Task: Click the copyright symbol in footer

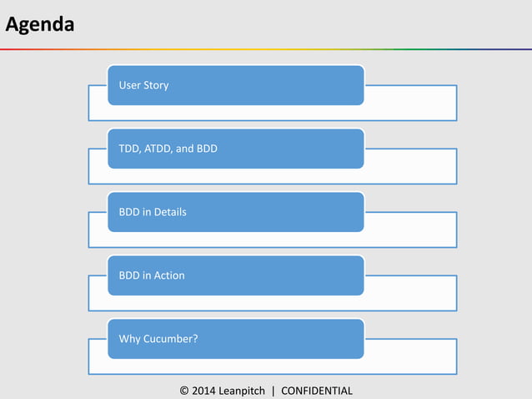Action: click(184, 391)
